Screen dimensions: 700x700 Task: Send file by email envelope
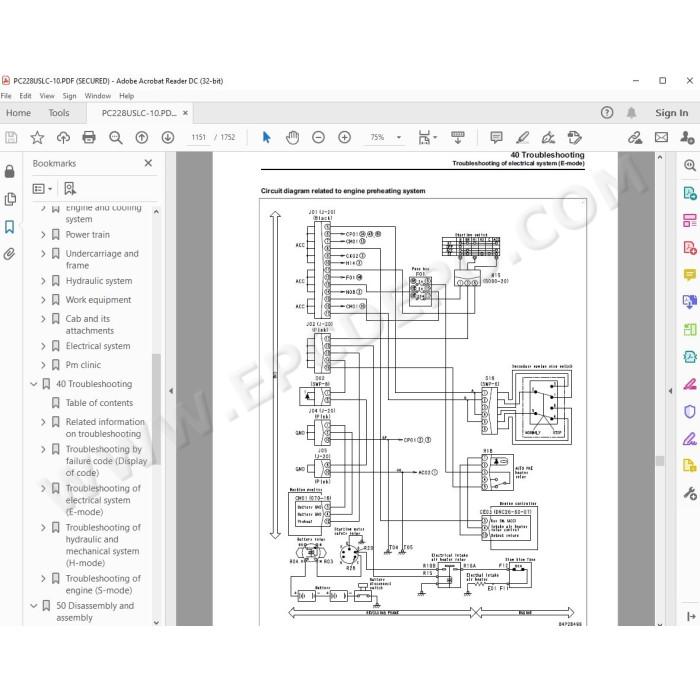661,138
